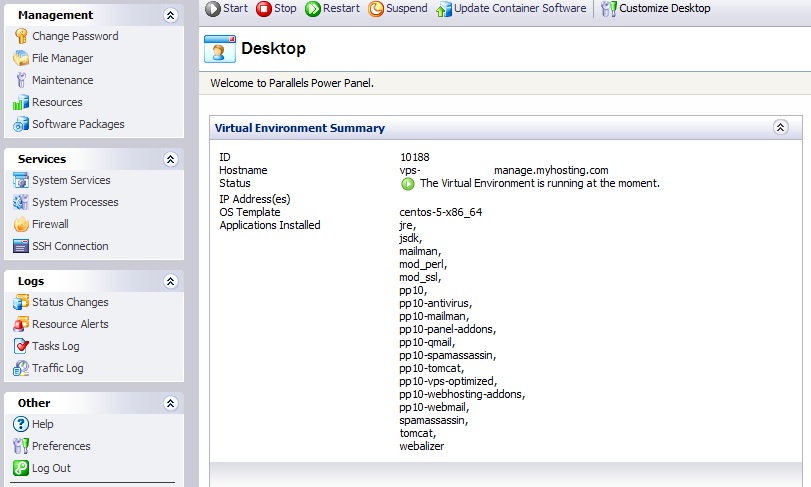Viewport: 811px width, 487px height.
Task: Open the System Processes link
Action: click(75, 202)
